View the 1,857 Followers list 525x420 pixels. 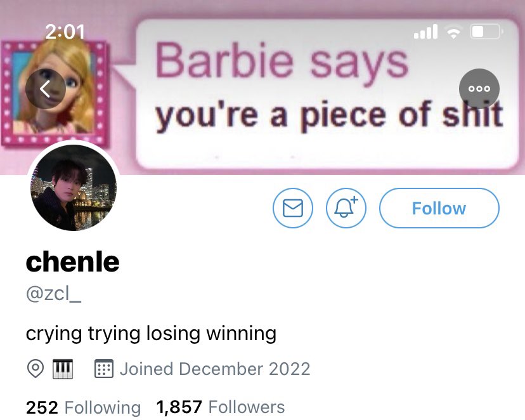click(x=221, y=407)
